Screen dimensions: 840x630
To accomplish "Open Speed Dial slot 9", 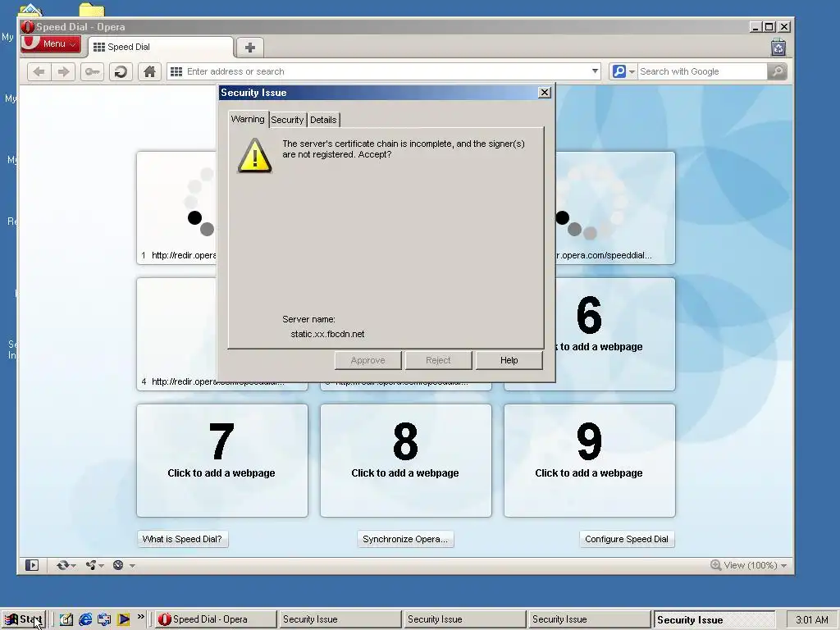I will pyautogui.click(x=589, y=461).
